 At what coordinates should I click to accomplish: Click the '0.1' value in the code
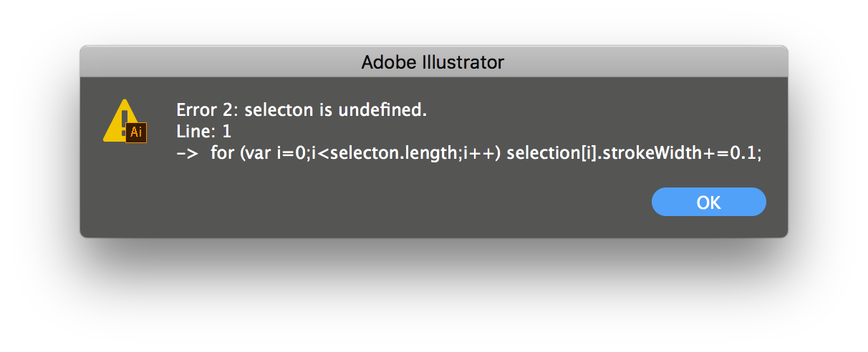(743, 153)
